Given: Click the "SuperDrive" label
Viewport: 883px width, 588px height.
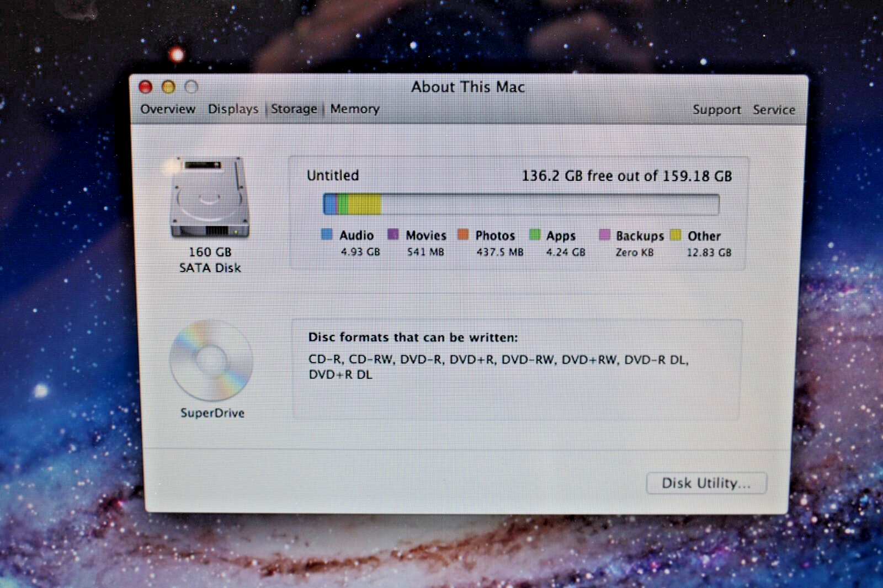Looking at the screenshot, I should (212, 413).
